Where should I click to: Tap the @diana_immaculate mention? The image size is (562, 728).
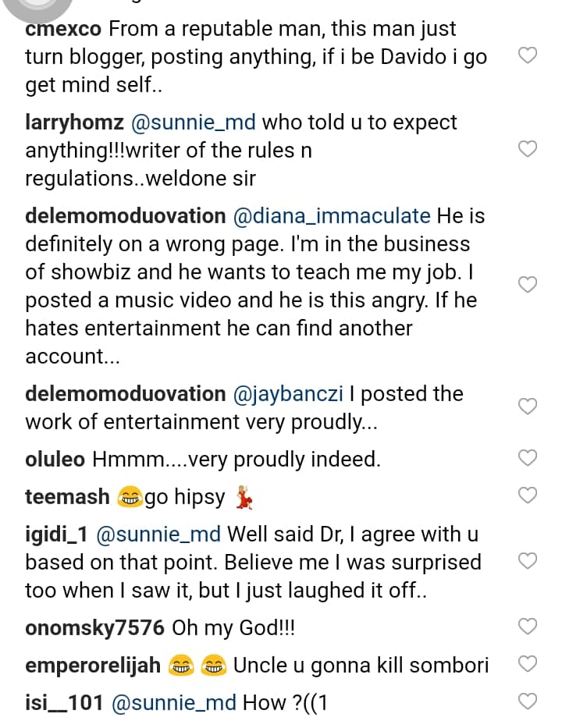tap(330, 215)
